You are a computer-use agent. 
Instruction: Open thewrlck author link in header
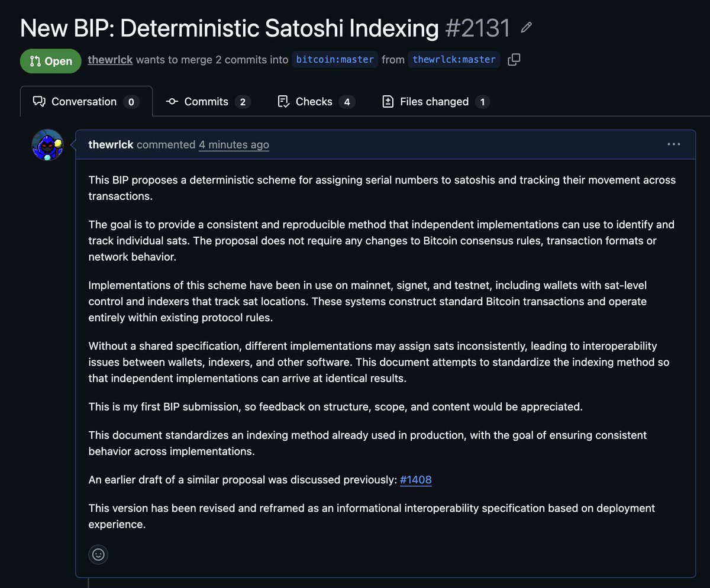[x=110, y=59]
